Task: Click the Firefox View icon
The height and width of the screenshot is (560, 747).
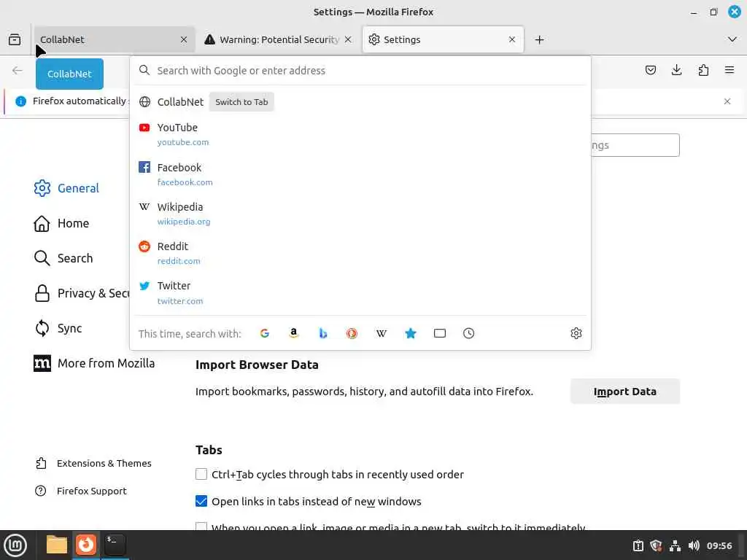Action: pos(15,39)
